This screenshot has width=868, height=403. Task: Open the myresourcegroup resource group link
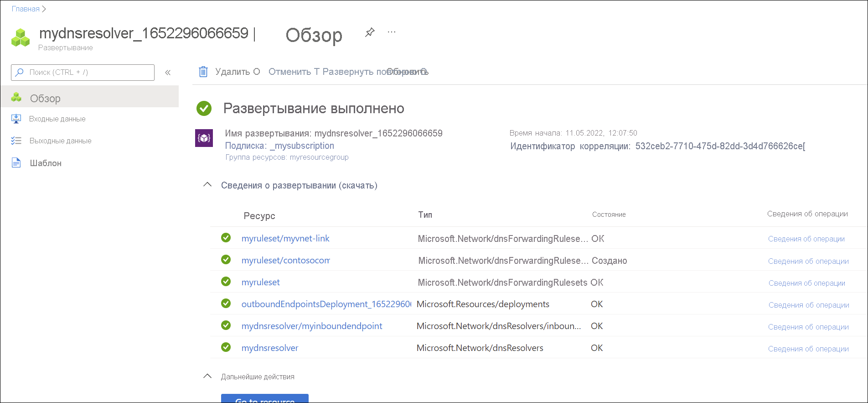(x=319, y=157)
